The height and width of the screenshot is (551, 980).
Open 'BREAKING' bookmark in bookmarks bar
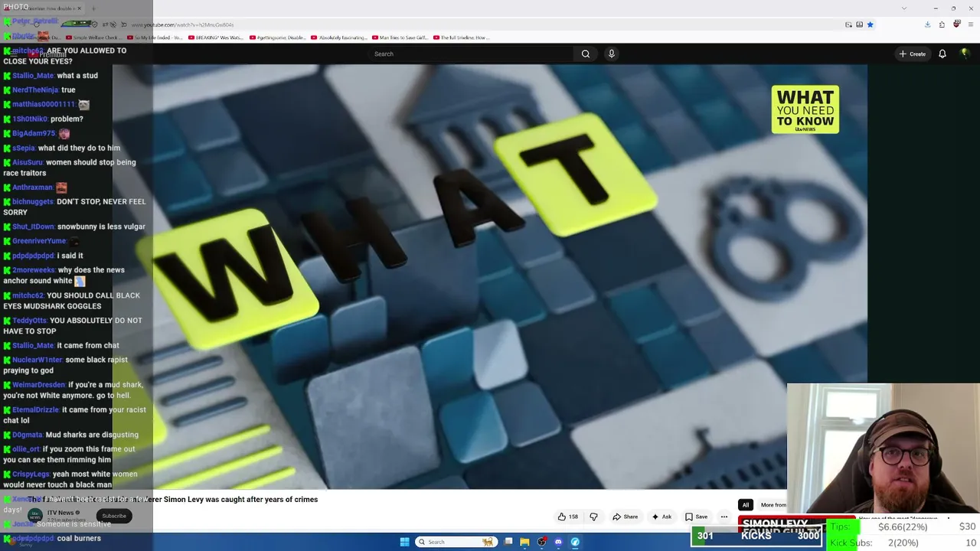216,37
